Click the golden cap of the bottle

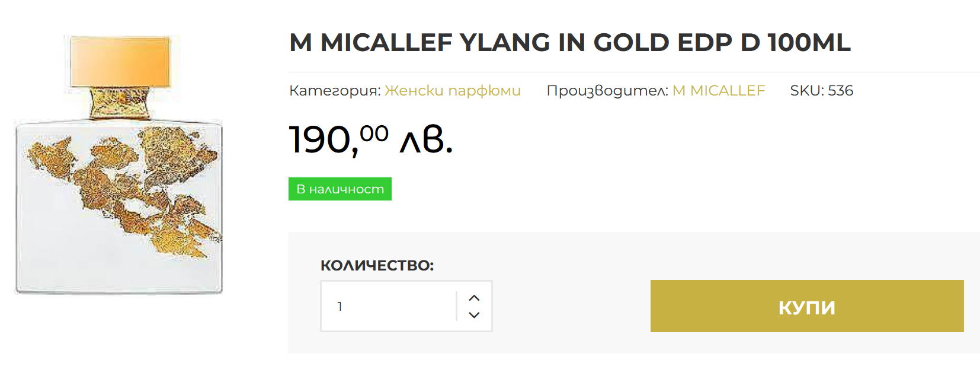tap(120, 61)
